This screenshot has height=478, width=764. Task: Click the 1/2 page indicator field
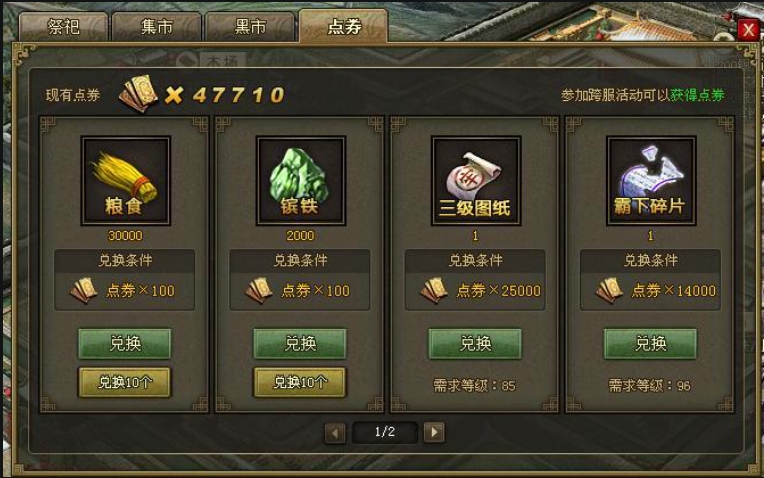(x=385, y=432)
